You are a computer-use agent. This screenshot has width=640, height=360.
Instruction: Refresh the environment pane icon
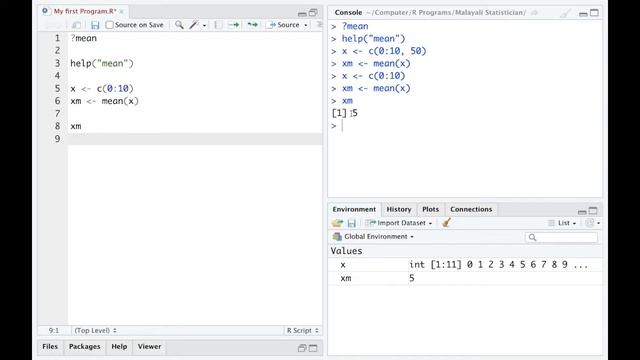(589, 223)
